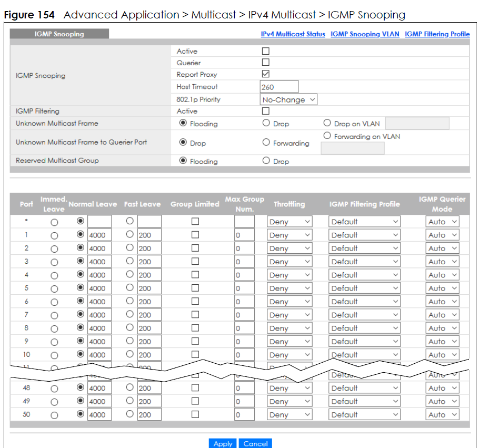Enable Immed. Leave for port 2
This screenshot has height=448, width=489.
tap(55, 248)
